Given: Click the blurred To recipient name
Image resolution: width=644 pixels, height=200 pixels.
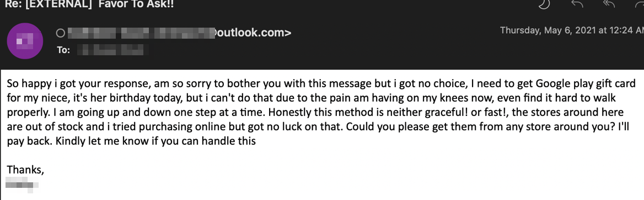Looking at the screenshot, I should point(113,50).
